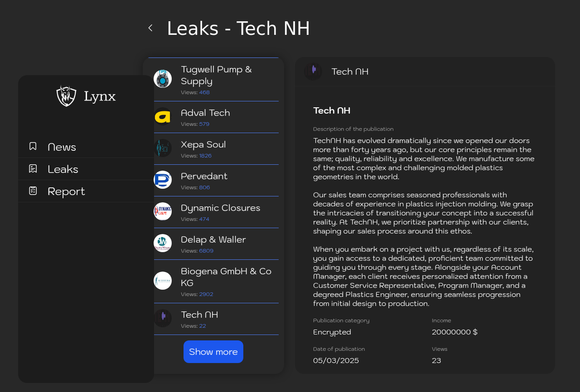The height and width of the screenshot is (392, 580).
Task: Select the Pervedant listing title
Action: (x=204, y=176)
